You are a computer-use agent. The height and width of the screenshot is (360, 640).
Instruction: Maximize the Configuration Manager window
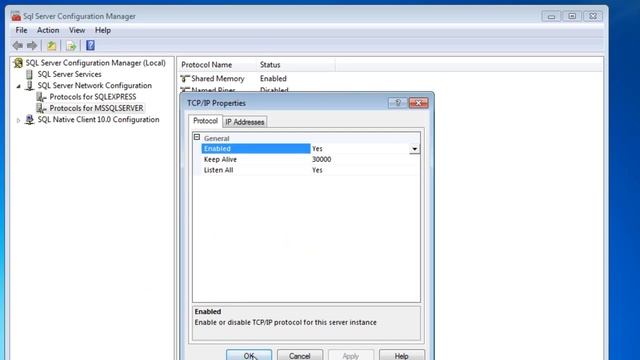572,16
